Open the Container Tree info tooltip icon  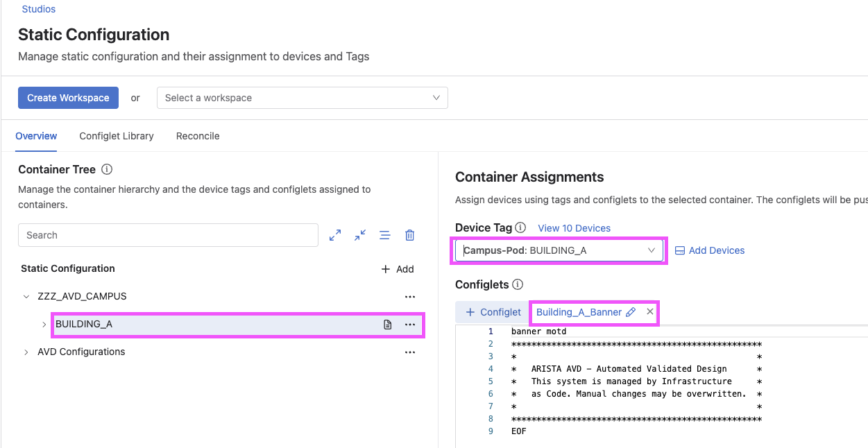tap(105, 169)
